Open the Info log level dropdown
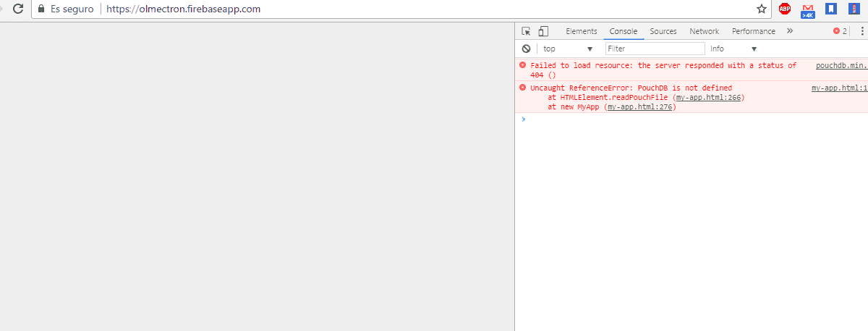 click(733, 49)
